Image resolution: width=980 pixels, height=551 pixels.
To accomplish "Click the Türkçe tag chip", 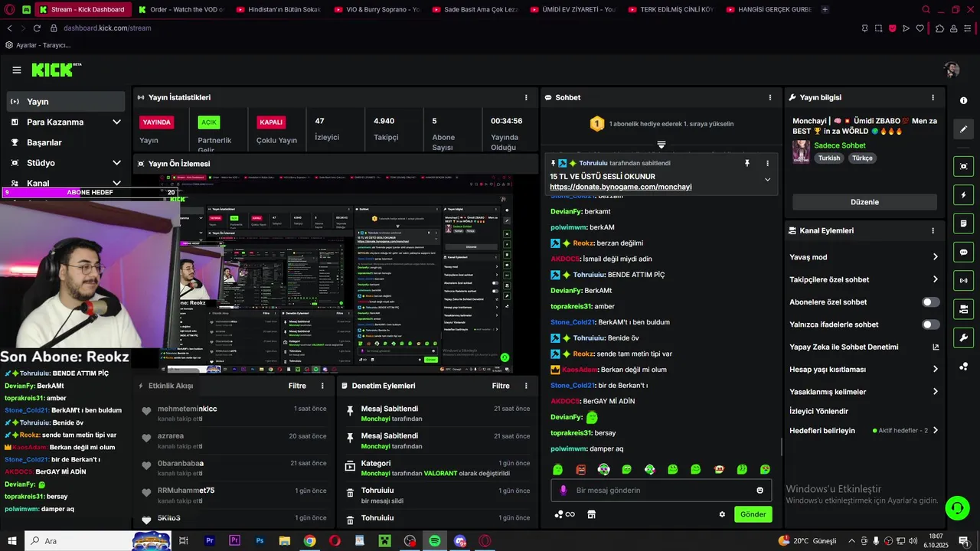I will (862, 158).
